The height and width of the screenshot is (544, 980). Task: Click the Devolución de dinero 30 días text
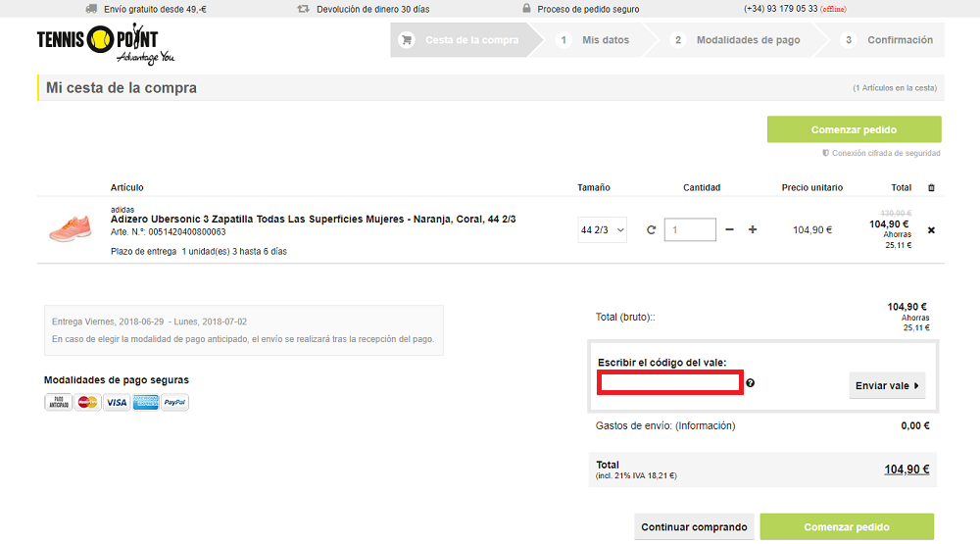[x=373, y=10]
